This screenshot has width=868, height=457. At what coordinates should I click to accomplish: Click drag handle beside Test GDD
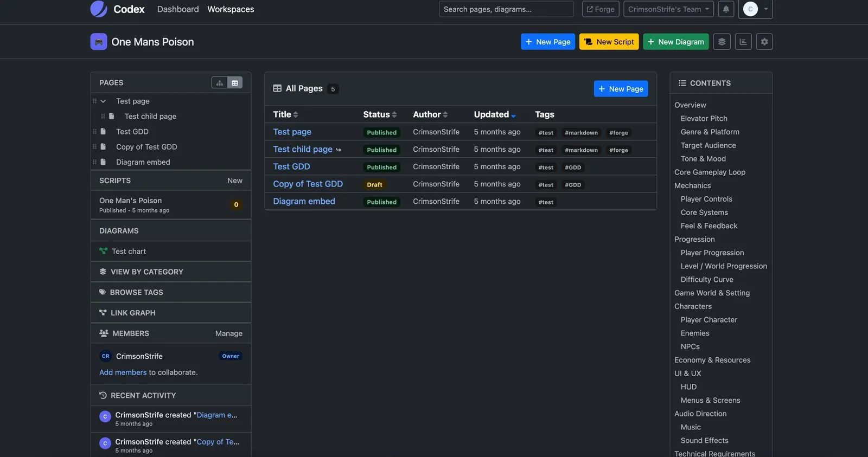coord(94,132)
